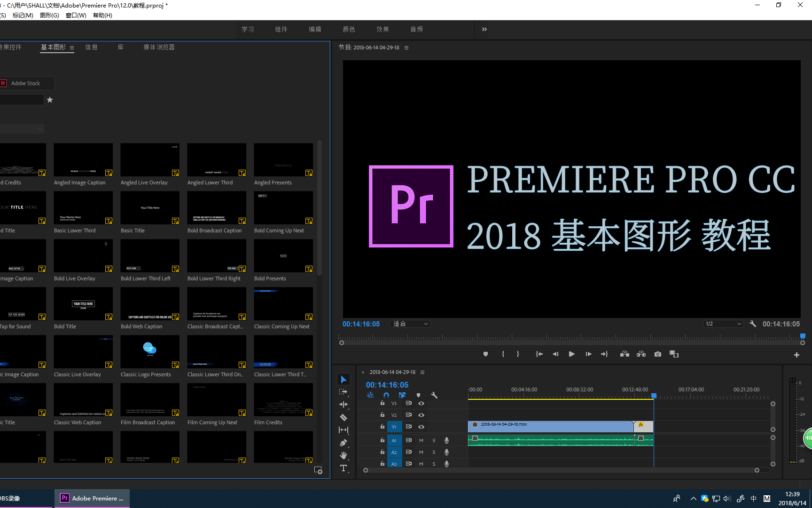Viewport: 812px width, 508px height.
Task: Open the 适合 zoom level dropdown
Action: point(409,324)
